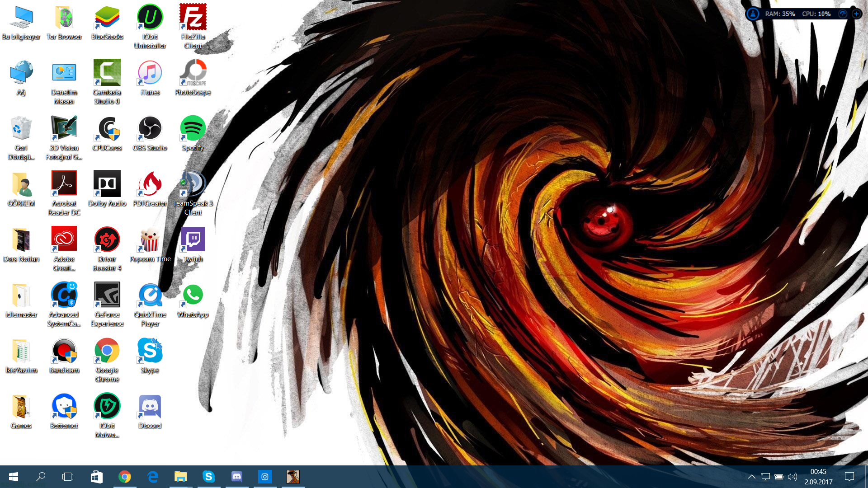Screen dimensions: 868x488
Task: Select Camtasia Studio 8 shortcut
Action: [107, 82]
